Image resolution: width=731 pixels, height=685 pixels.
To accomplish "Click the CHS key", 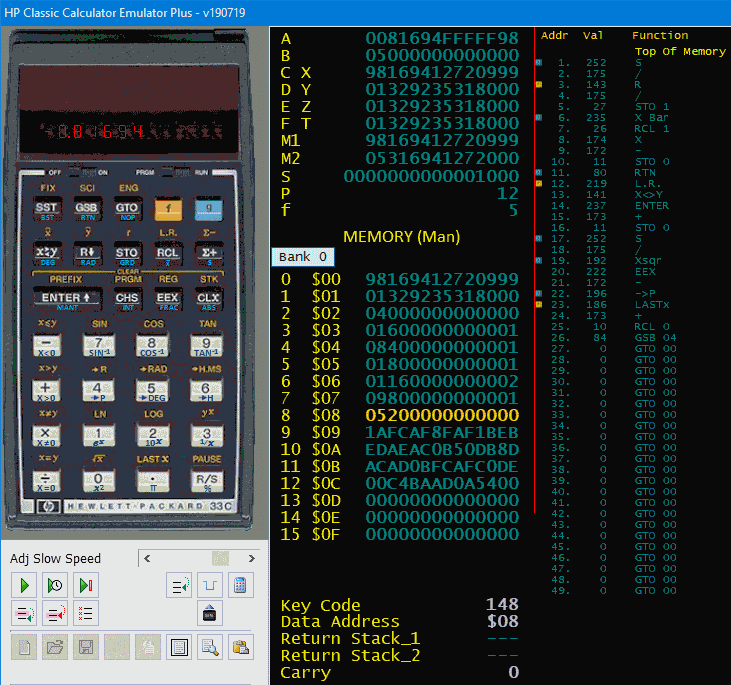I will pyautogui.click(x=127, y=300).
